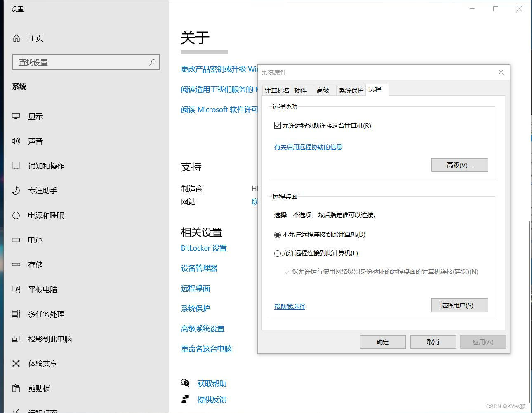Viewport: 532px width, 413px height.
Task: Open 阅读 Microsoft 软件许可 link
Action: click(x=219, y=109)
